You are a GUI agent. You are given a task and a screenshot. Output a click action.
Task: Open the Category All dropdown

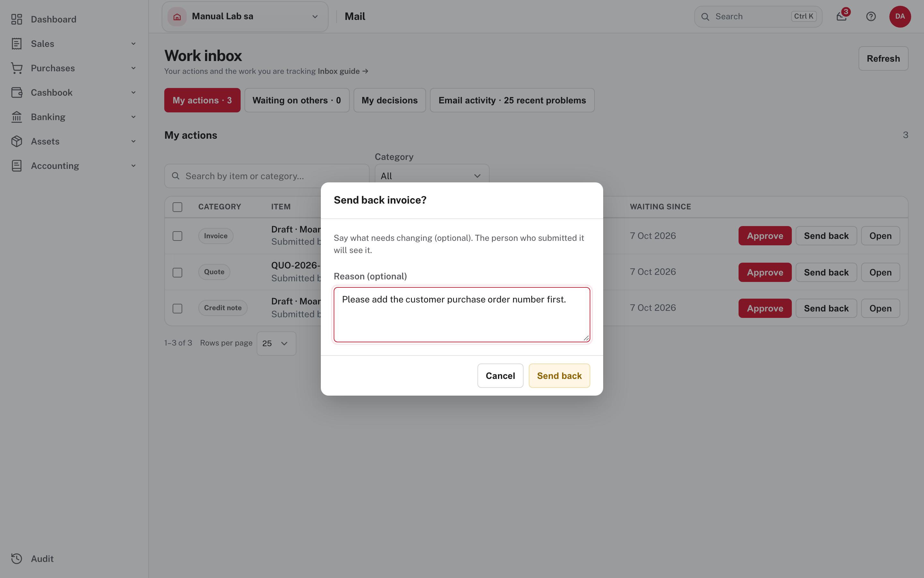(x=432, y=176)
